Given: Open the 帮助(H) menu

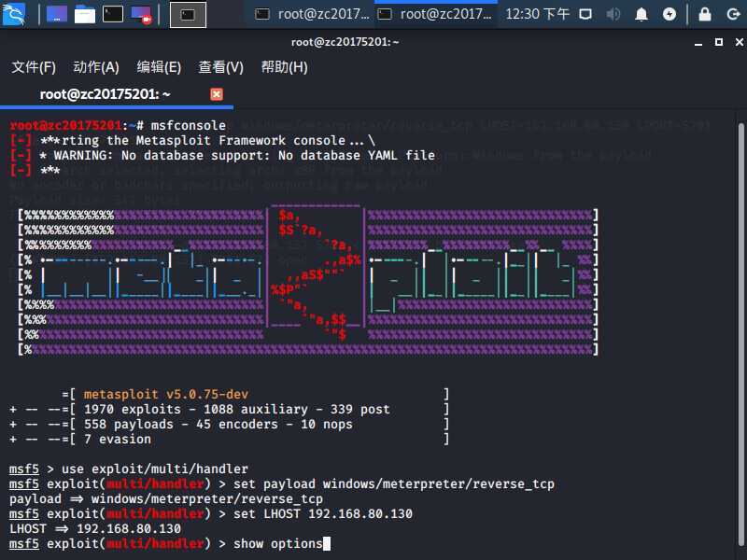Looking at the screenshot, I should (284, 67).
